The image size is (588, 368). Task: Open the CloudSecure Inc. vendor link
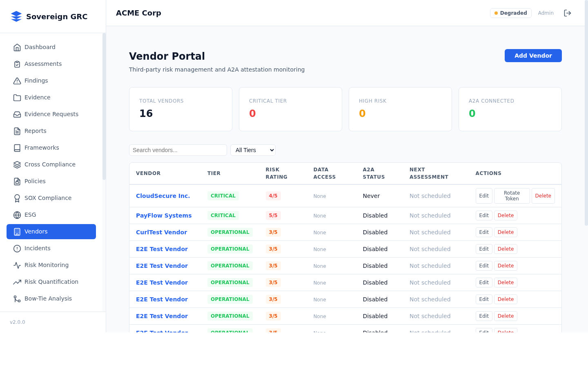[x=163, y=196]
